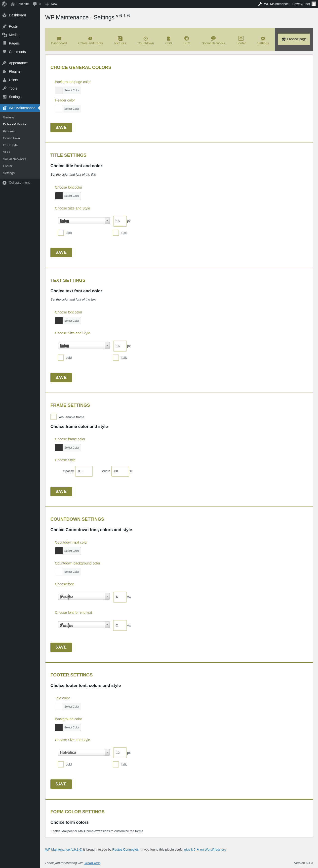Select the Background page color swatch
This screenshot has width=318, height=868.
pos(59,90)
